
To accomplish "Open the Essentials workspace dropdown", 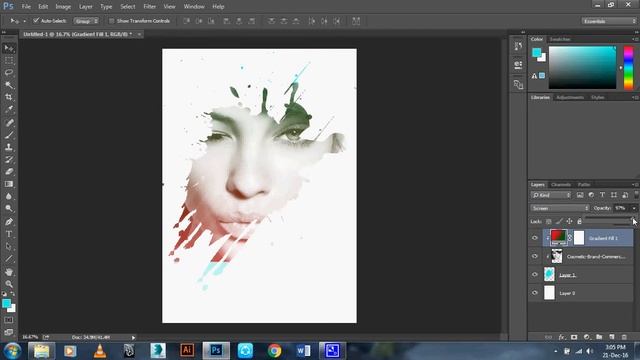I will 609,21.
